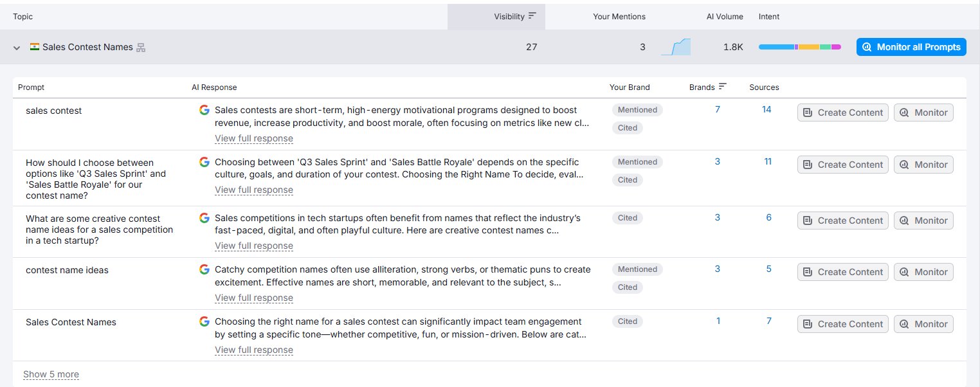Image resolution: width=980 pixels, height=387 pixels.
Task: Select the Intent column header
Action: point(768,16)
